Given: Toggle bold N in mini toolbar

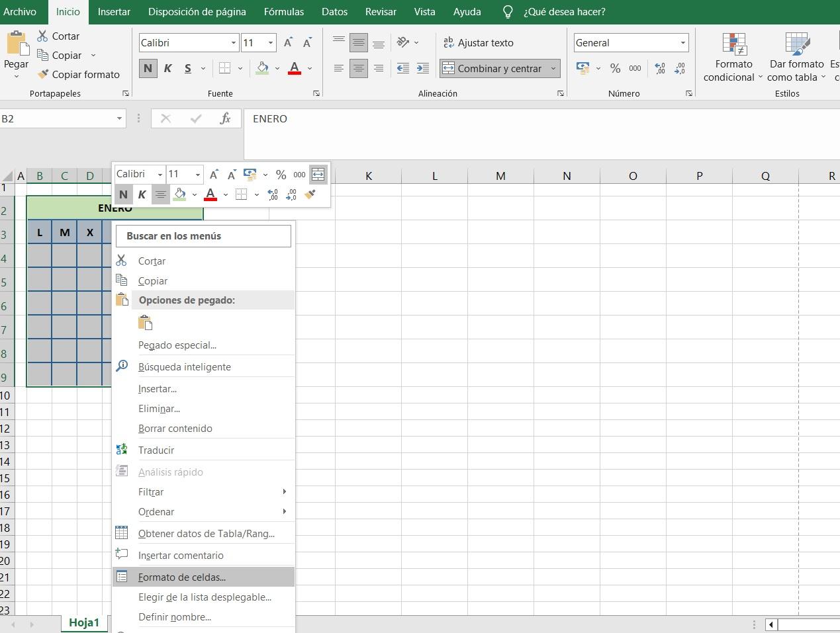Looking at the screenshot, I should click(123, 194).
